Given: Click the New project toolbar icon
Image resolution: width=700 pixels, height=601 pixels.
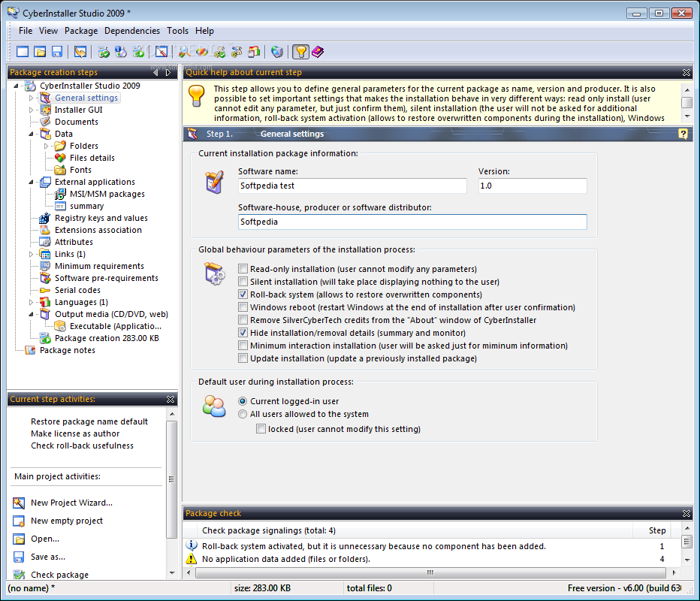Looking at the screenshot, I should click(x=23, y=52).
